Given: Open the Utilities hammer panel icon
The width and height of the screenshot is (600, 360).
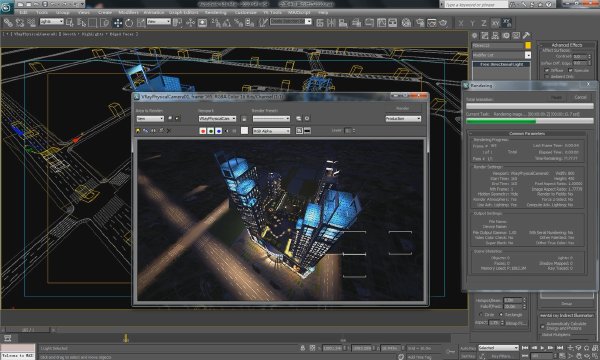Looking at the screenshot, I should 526,36.
